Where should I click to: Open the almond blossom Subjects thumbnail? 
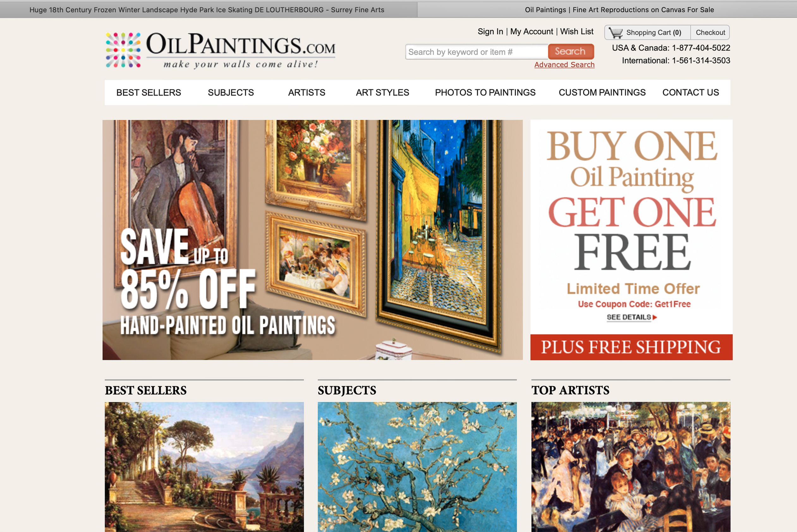(x=417, y=467)
